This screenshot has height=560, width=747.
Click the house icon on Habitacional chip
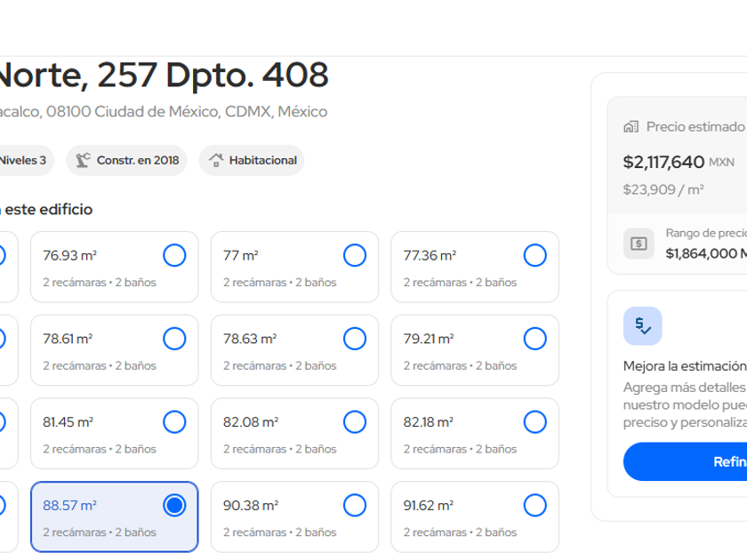click(x=216, y=161)
